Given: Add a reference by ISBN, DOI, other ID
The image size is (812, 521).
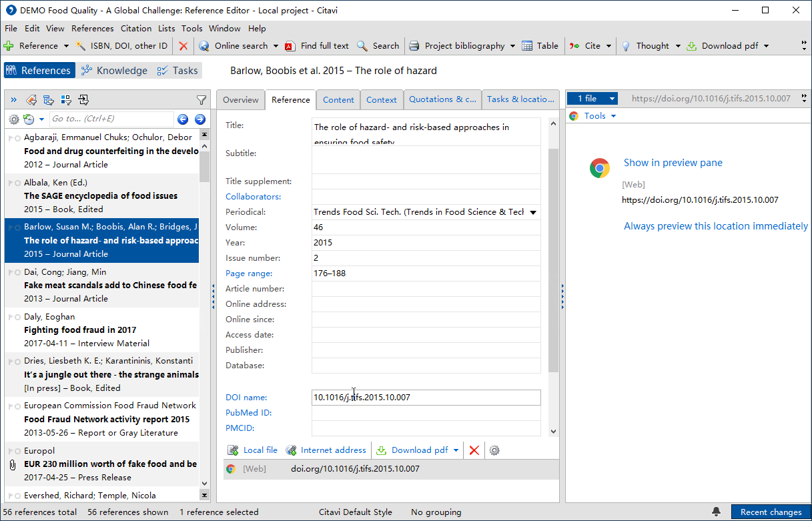Looking at the screenshot, I should point(121,46).
